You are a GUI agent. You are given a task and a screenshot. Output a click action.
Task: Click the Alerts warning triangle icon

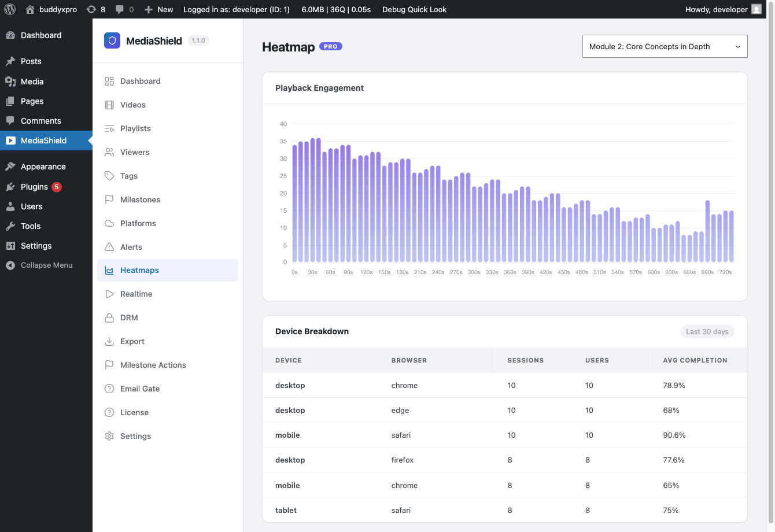click(109, 247)
